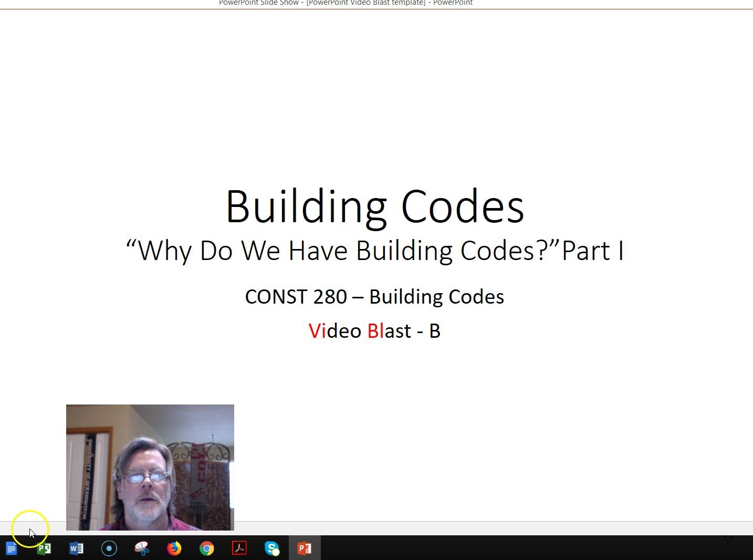Select the active PowerPoint taskbar icon
The image size is (753, 560).
click(x=305, y=548)
